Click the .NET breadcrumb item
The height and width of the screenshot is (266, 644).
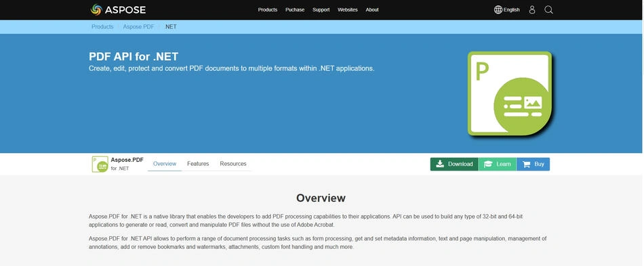[171, 26]
